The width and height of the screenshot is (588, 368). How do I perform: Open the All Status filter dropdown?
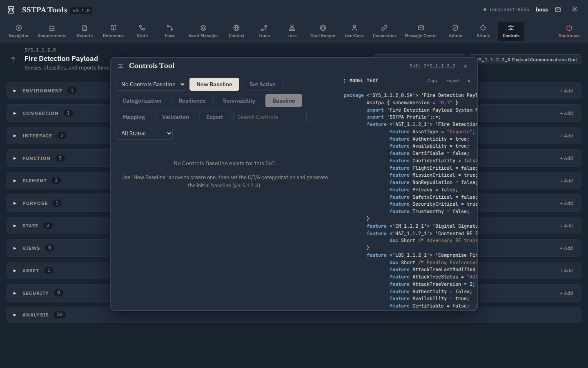144,133
